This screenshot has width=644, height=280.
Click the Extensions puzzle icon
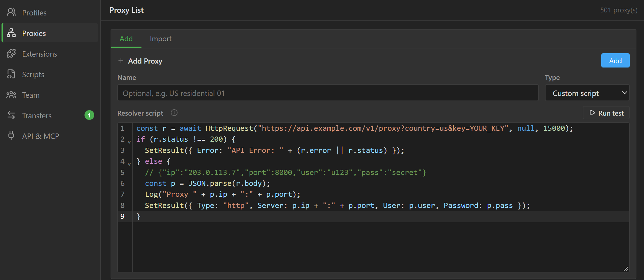tap(11, 54)
